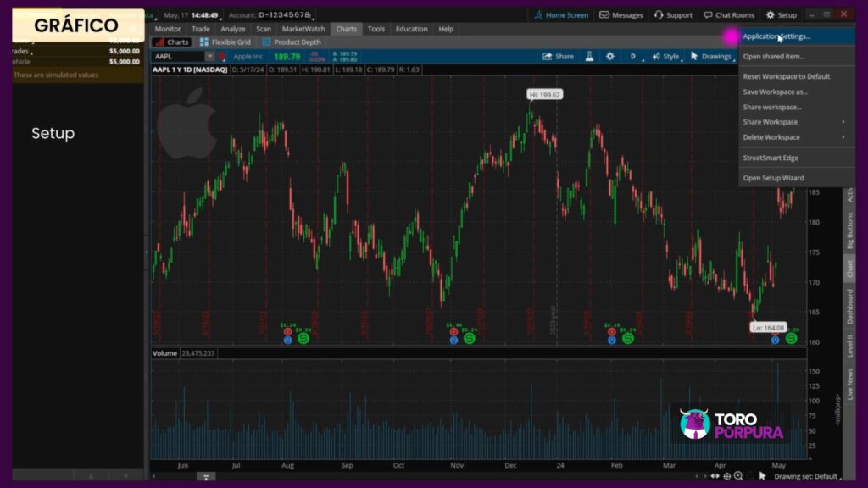Open the symbol selector dropdown arrow
The image size is (868, 488).
209,57
